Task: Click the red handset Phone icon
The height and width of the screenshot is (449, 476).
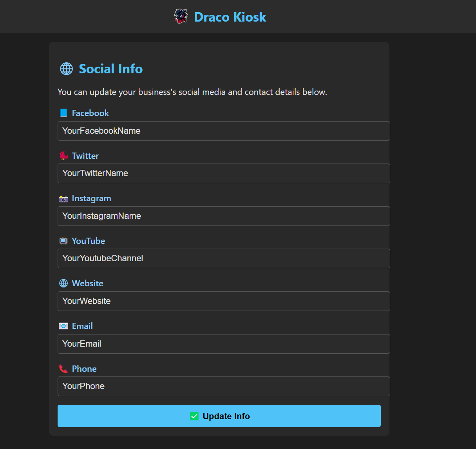Action: pyautogui.click(x=63, y=369)
